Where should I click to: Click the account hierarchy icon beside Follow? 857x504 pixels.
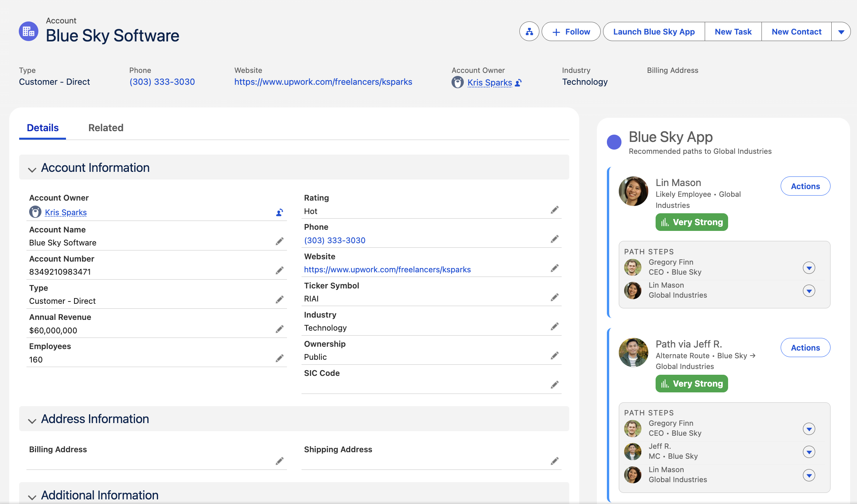coord(529,31)
